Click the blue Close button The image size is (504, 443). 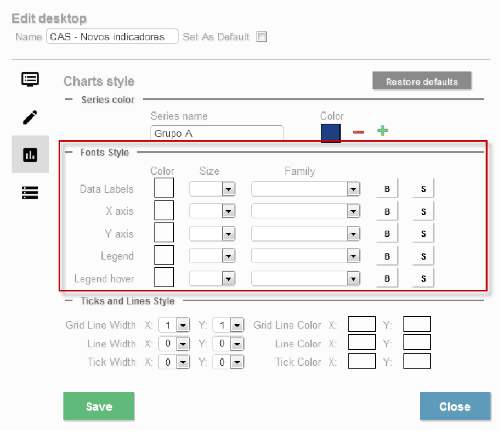[455, 407]
